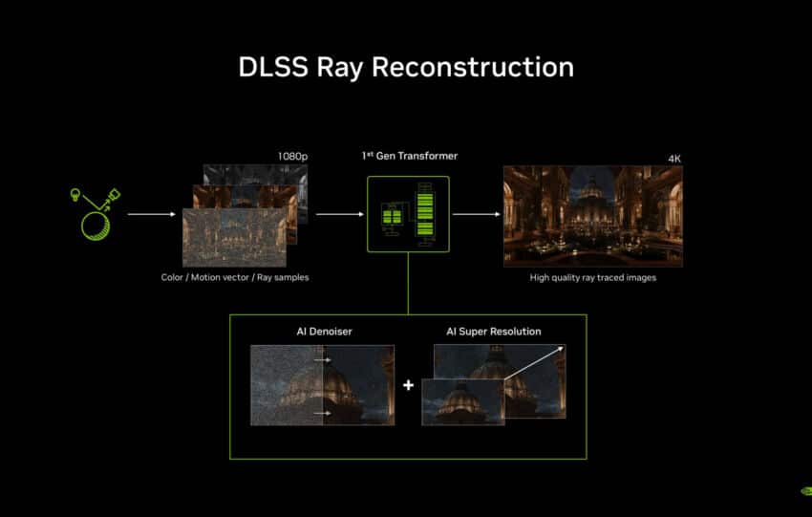Screen dimensions: 812x517
Task: Select the 1st Gen Transformer network diagram icon
Action: point(408,214)
